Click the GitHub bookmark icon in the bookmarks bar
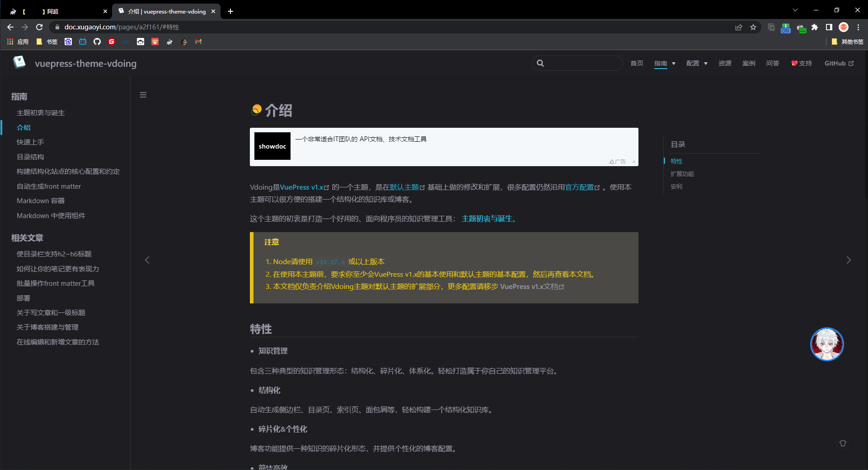Screen dimensions: 868x470 (x=97, y=42)
